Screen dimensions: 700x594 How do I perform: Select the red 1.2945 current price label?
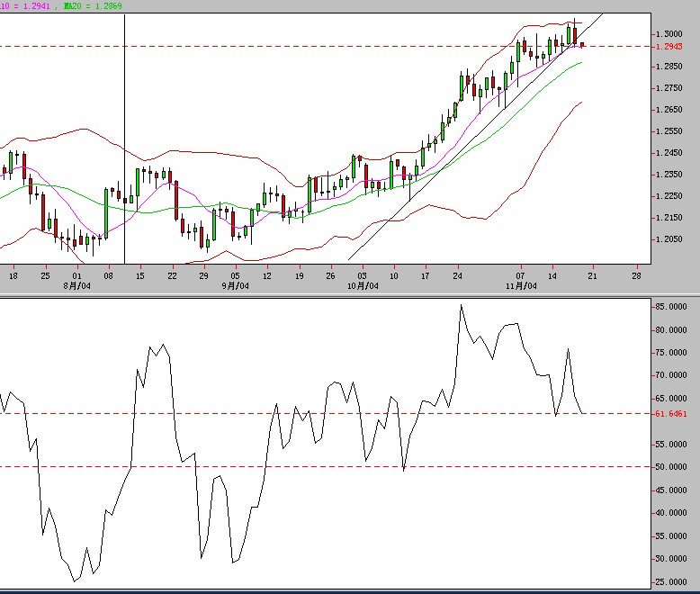tap(668, 46)
